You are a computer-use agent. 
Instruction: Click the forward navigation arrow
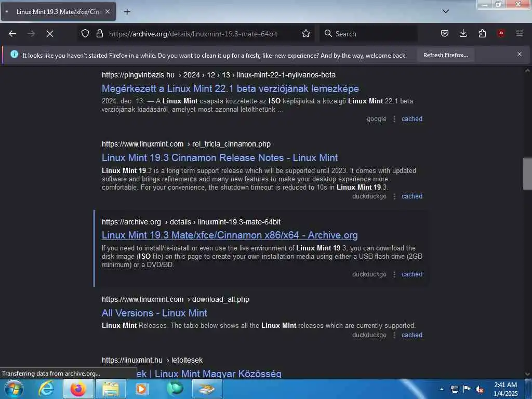31,34
